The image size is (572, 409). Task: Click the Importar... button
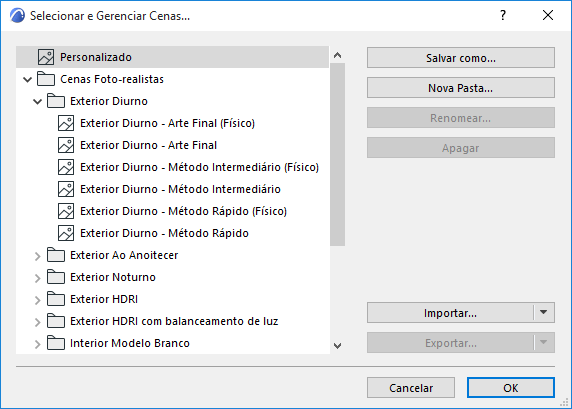coord(450,313)
